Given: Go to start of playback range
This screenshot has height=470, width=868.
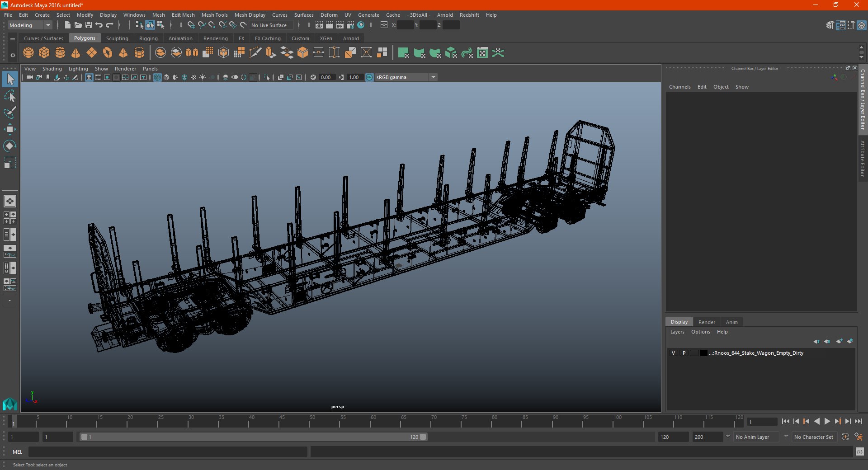Looking at the screenshot, I should coord(785,421).
